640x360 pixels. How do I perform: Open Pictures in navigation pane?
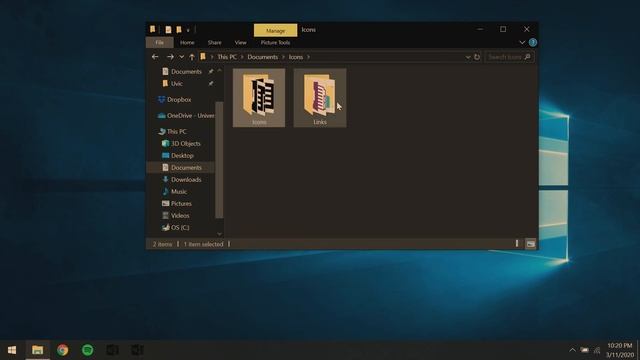coord(181,203)
